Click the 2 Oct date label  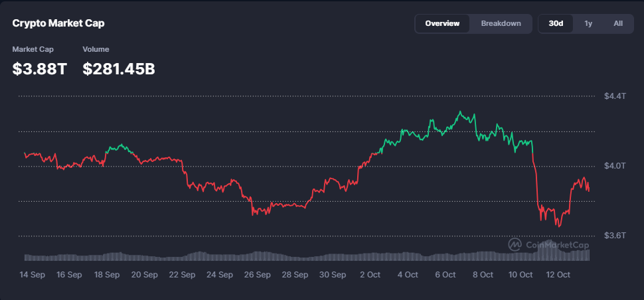pos(370,274)
